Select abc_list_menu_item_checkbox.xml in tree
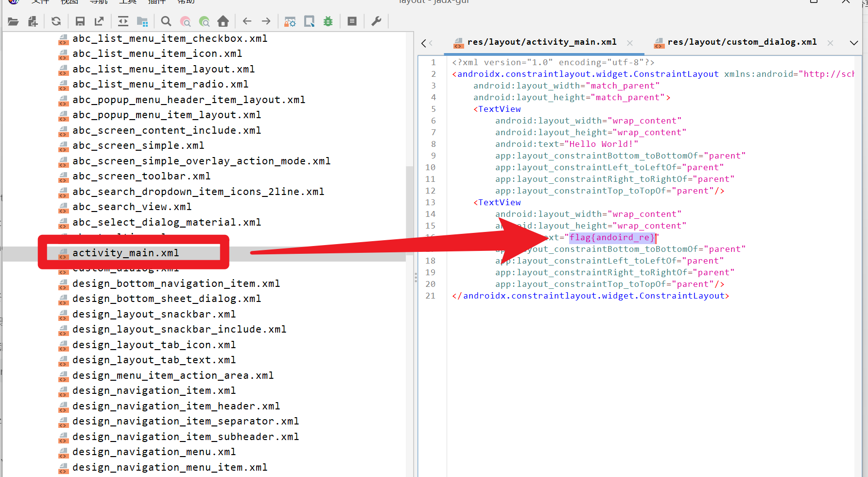This screenshot has width=868, height=477. pyautogui.click(x=170, y=38)
